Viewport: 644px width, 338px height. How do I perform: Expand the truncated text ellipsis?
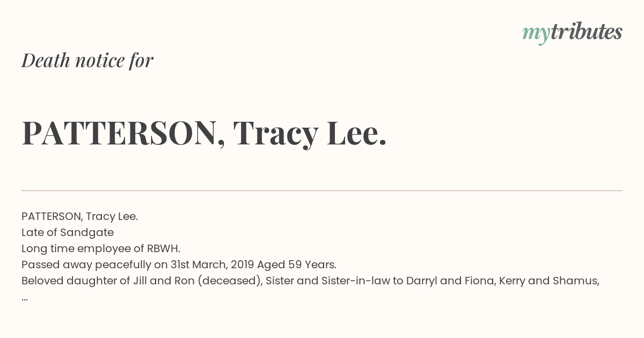pyautogui.click(x=25, y=298)
